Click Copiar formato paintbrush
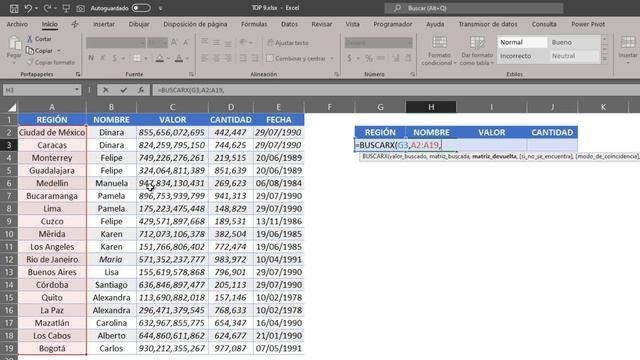This screenshot has width=640, height=360. click(x=51, y=62)
